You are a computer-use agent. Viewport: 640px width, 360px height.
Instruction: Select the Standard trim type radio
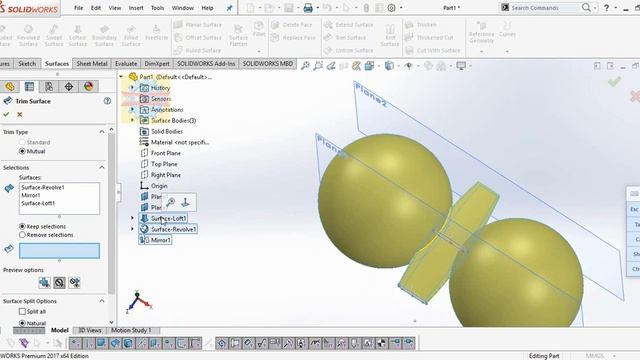[22, 142]
